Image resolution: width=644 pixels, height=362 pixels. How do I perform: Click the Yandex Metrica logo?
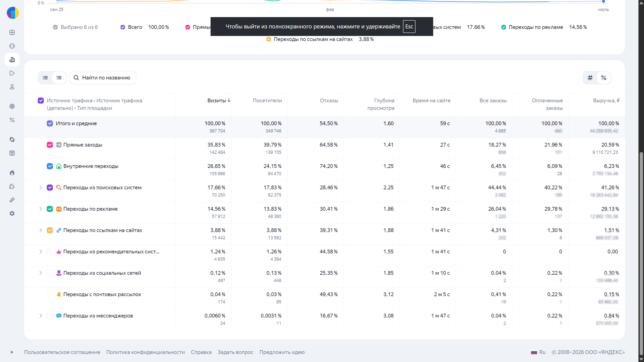(x=13, y=13)
